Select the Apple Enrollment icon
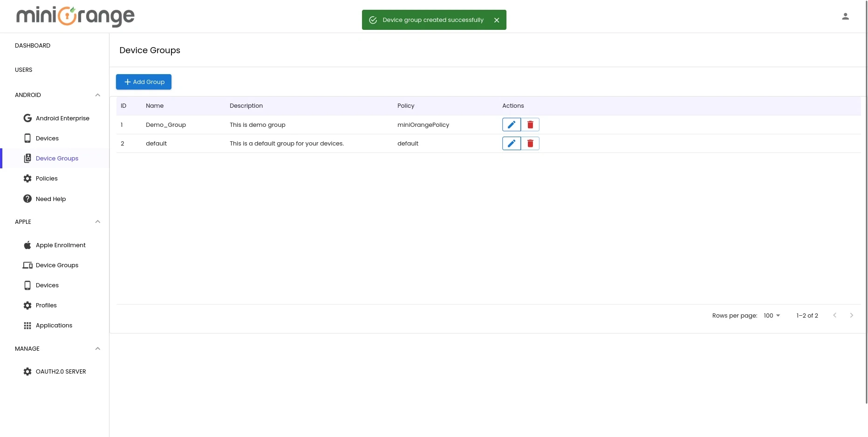The height and width of the screenshot is (437, 868). coord(27,245)
